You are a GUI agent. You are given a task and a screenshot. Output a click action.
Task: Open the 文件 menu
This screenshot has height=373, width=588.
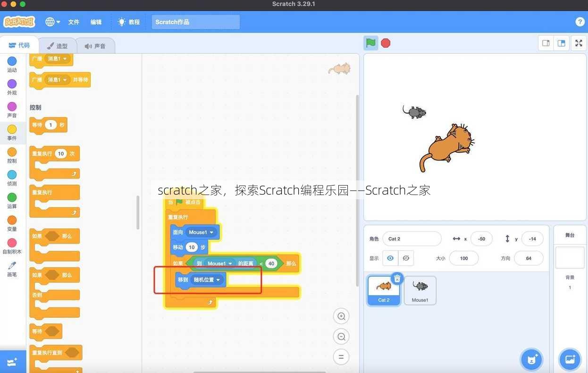pyautogui.click(x=74, y=22)
